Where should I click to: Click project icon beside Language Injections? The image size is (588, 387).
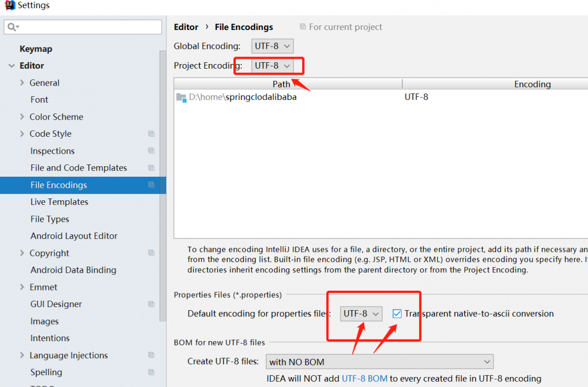tap(151, 355)
